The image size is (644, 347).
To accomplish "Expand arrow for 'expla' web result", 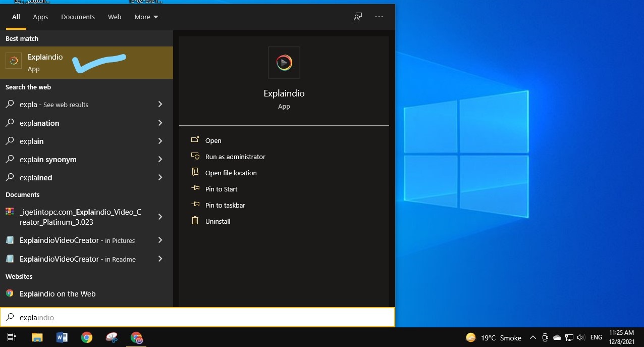I will tap(160, 104).
